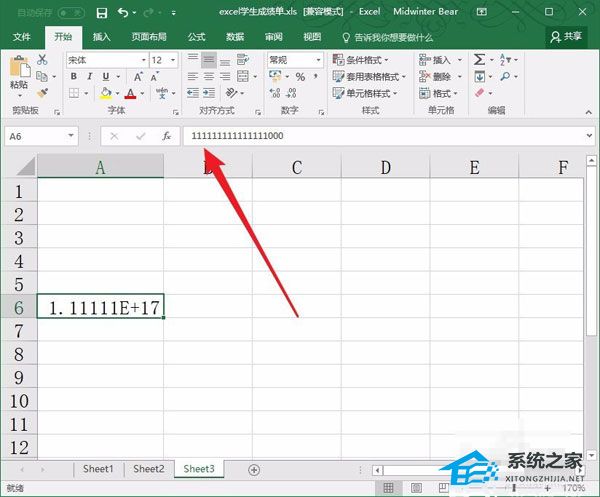The width and height of the screenshot is (600, 497).
Task: Click the Percent Style icon
Action: click(300, 77)
